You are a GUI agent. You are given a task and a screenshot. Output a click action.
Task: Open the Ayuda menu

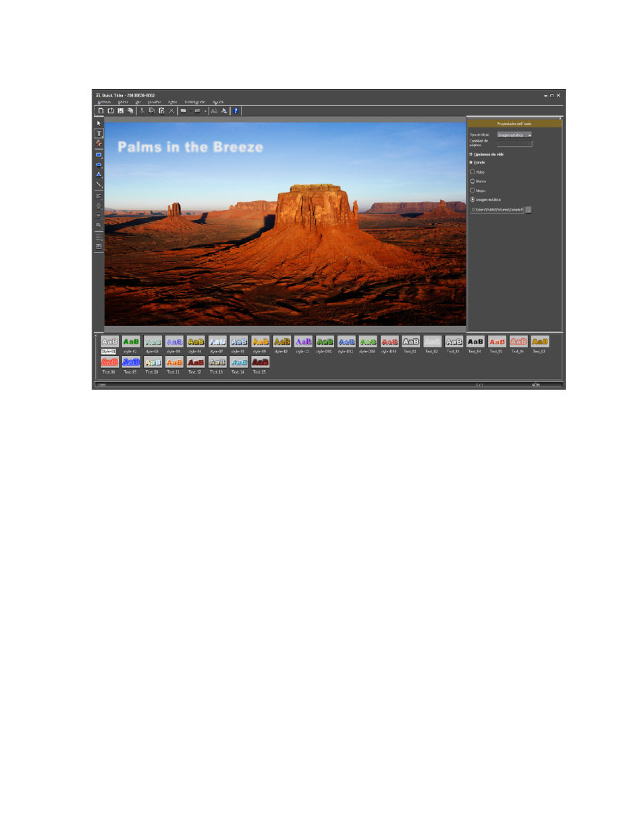(x=218, y=102)
